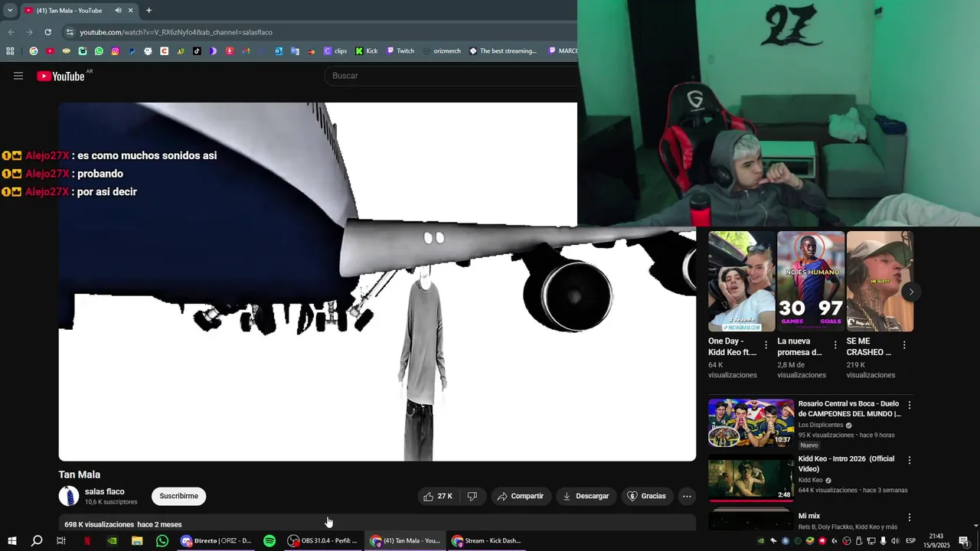Reload the page in Chrome
Viewport: 980px width, 551px height.
[47, 32]
